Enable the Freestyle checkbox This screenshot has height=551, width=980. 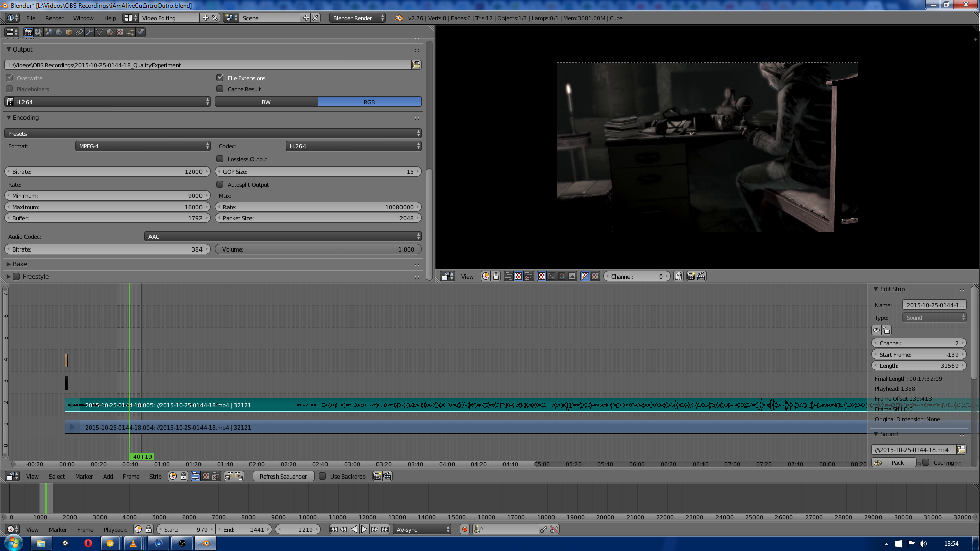(x=16, y=276)
